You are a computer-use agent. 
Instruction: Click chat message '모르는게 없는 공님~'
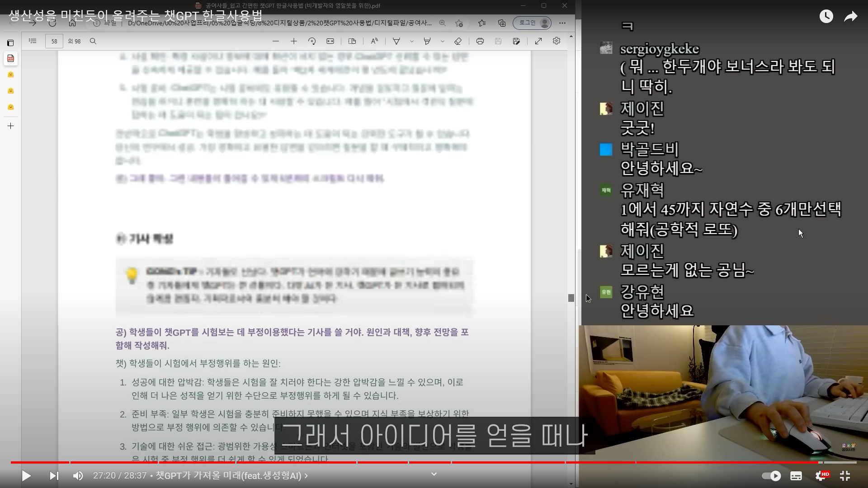pos(687,270)
